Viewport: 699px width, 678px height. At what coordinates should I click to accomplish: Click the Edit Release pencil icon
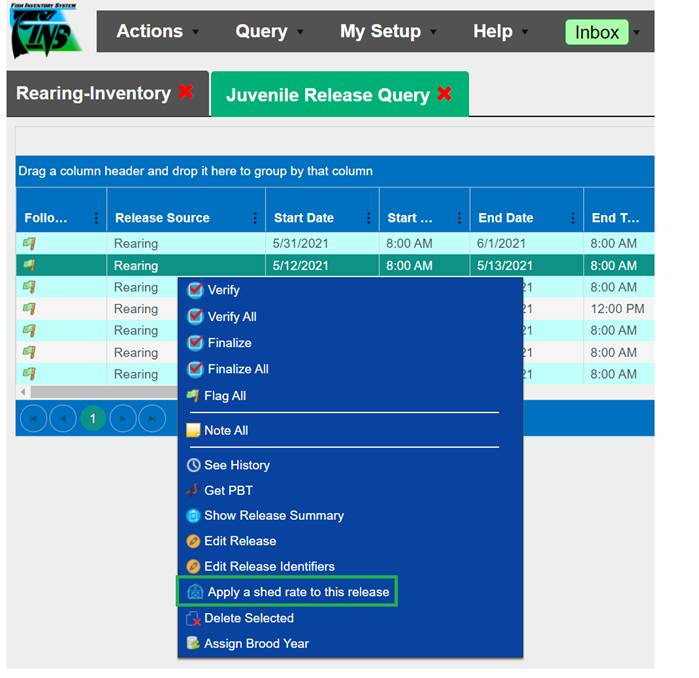click(x=193, y=541)
